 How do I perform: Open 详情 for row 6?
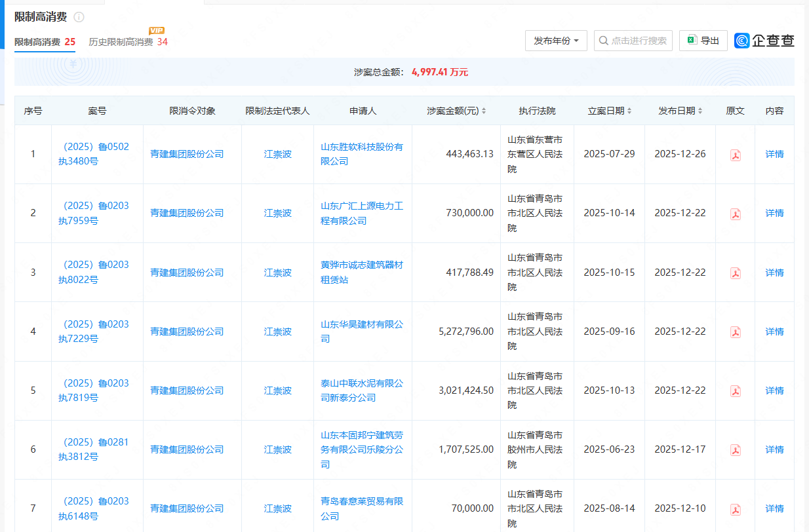(x=774, y=449)
